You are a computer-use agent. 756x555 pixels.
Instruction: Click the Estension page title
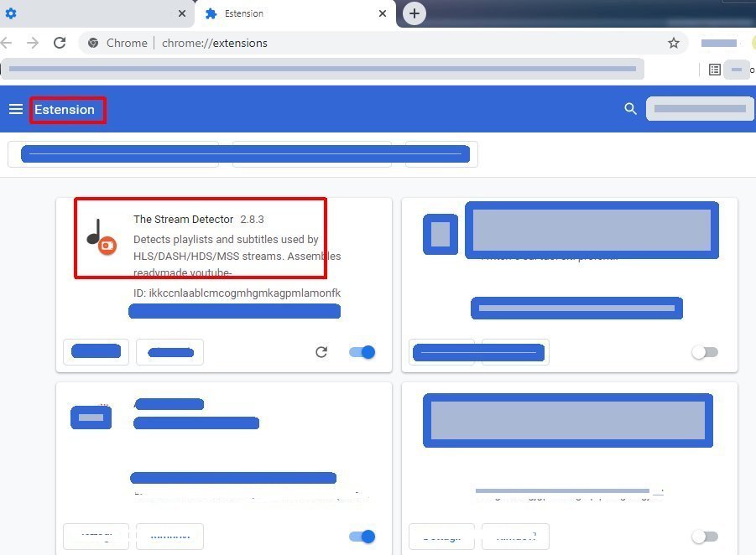tap(65, 109)
